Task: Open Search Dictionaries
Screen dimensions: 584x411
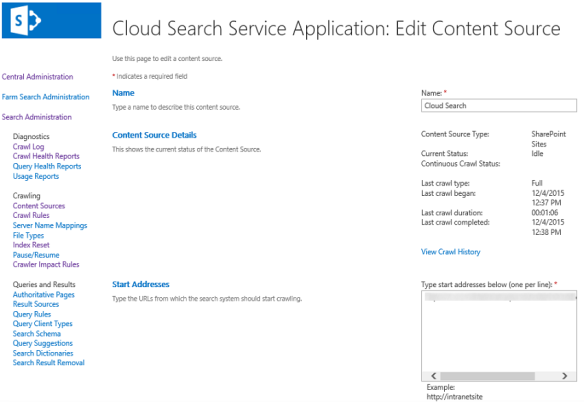Action: (43, 353)
